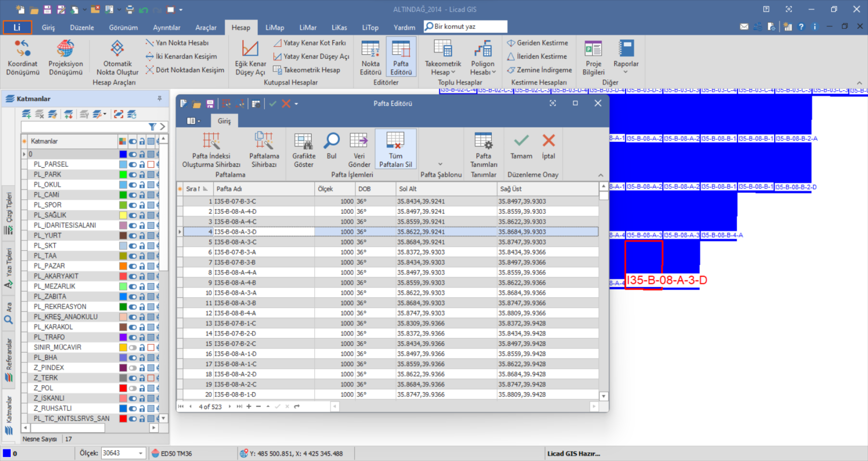The height and width of the screenshot is (461, 868).
Task: Choose İki Kenardan Kesişim
Action: (181, 56)
